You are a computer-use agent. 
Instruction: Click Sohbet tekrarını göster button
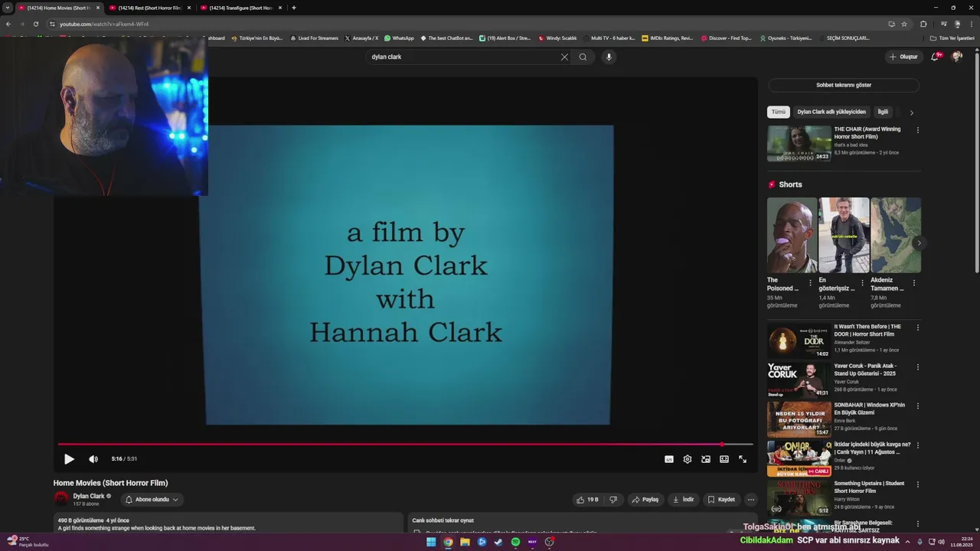coord(844,85)
